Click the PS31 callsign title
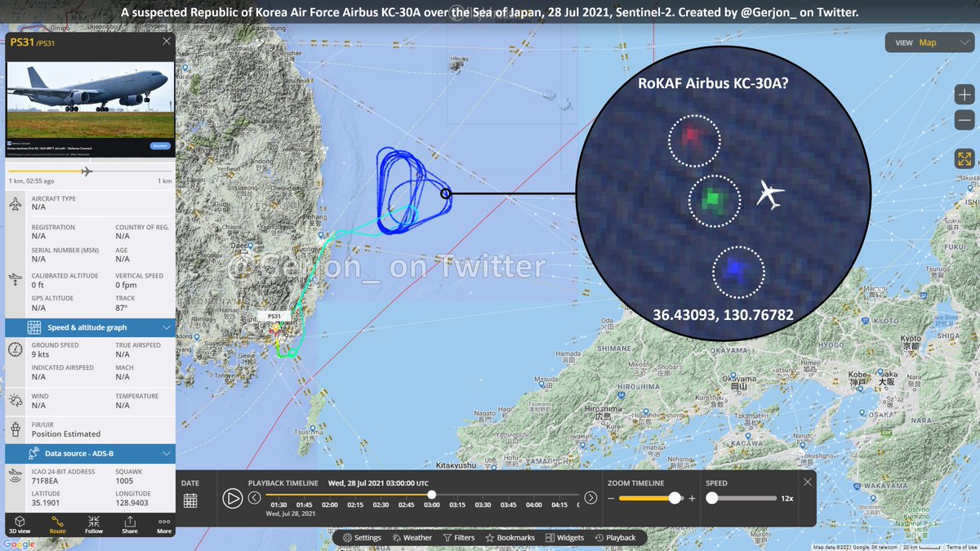980x551 pixels. (x=22, y=42)
